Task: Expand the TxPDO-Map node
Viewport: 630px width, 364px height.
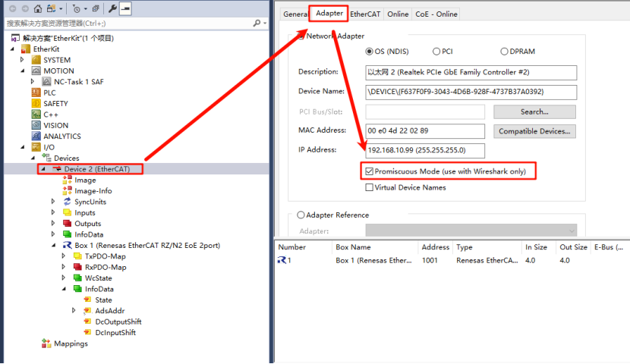Action: tap(64, 256)
